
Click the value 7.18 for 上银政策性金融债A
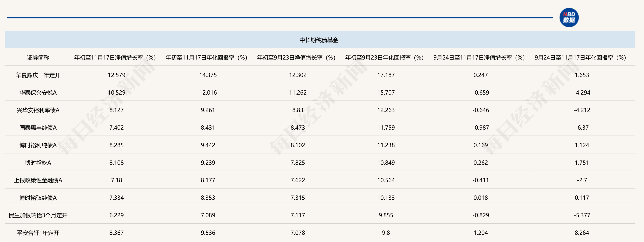(x=117, y=180)
